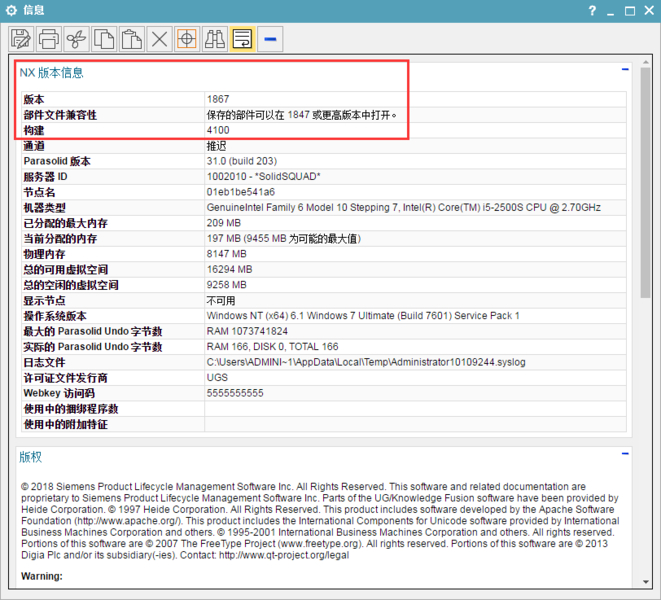Select the version value 1867
Viewport: 661px width, 600px height.
tap(218, 99)
